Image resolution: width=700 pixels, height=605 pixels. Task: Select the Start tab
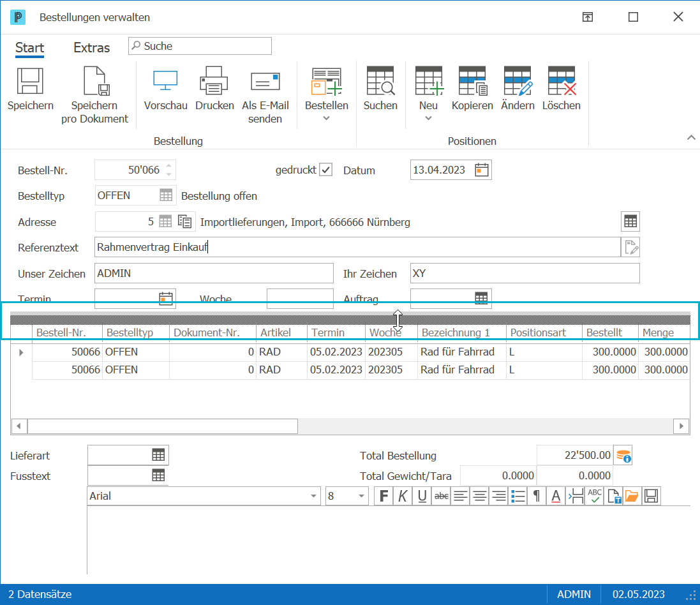pyautogui.click(x=29, y=48)
